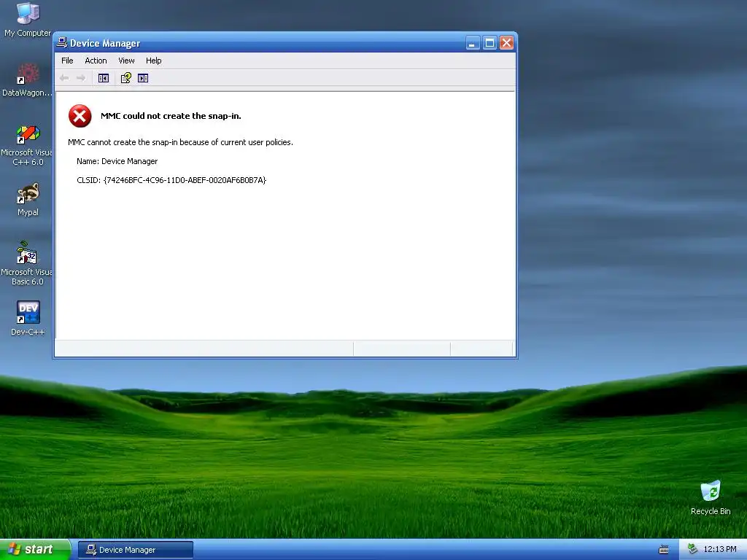This screenshot has width=747, height=560.
Task: Maximize the Device Manager window
Action: pyautogui.click(x=489, y=43)
